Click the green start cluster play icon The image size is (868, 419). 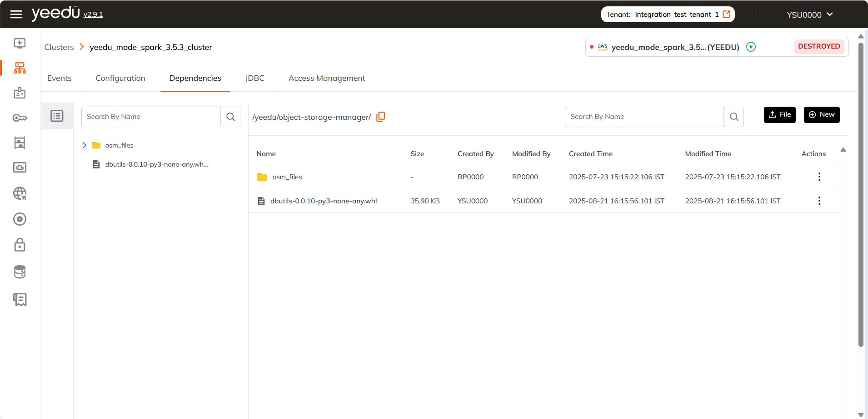click(x=751, y=47)
